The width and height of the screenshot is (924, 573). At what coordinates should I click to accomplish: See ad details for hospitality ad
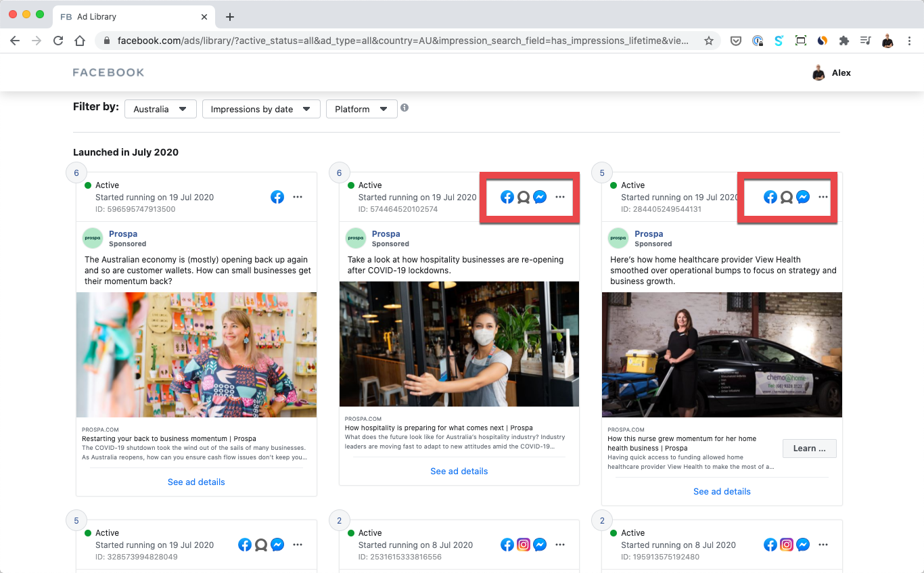click(459, 471)
